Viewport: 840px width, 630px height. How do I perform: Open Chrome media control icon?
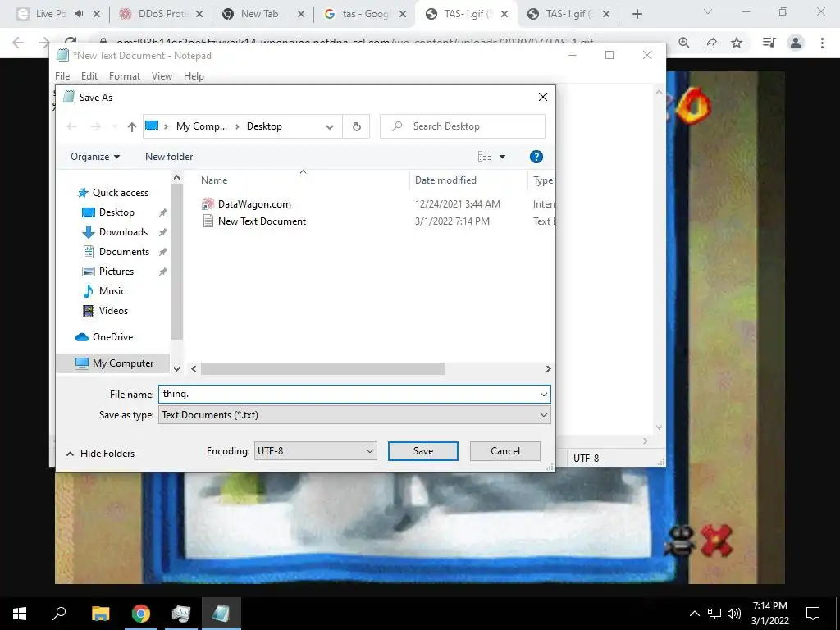pyautogui.click(x=769, y=43)
